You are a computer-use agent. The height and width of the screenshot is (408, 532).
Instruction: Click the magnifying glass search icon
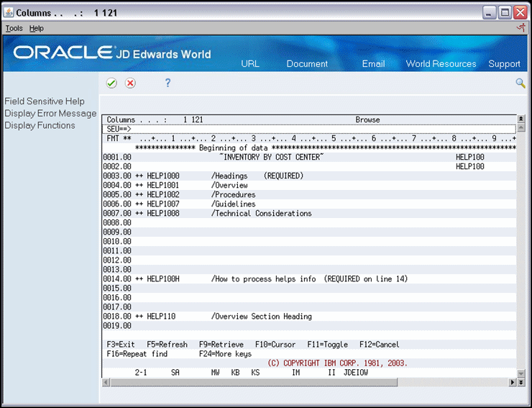(520, 83)
